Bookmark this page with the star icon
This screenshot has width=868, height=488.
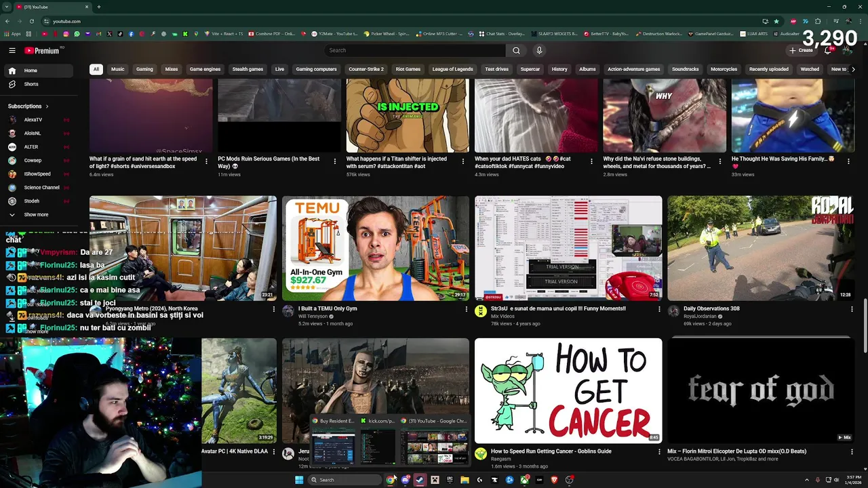click(776, 21)
